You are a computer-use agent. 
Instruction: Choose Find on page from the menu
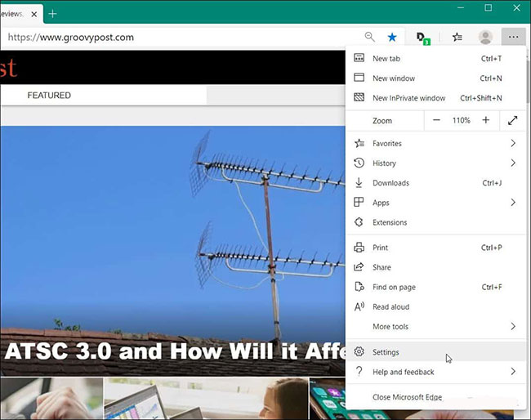(435, 287)
